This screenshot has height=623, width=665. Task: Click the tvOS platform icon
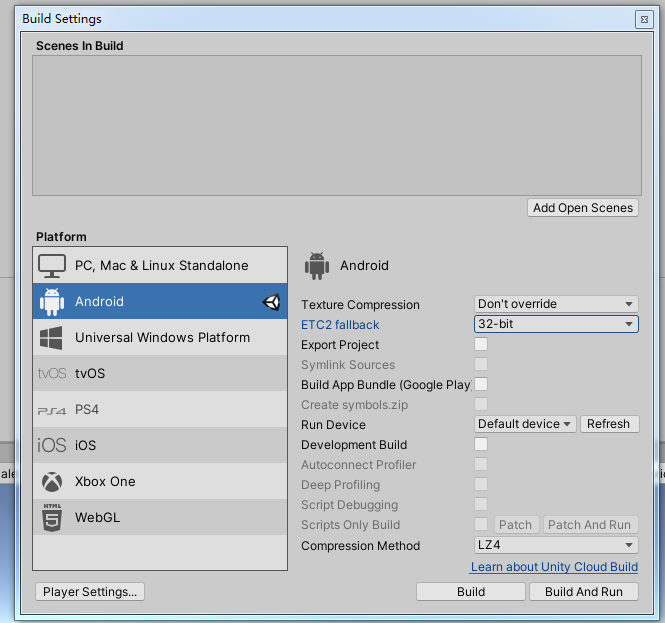52,373
